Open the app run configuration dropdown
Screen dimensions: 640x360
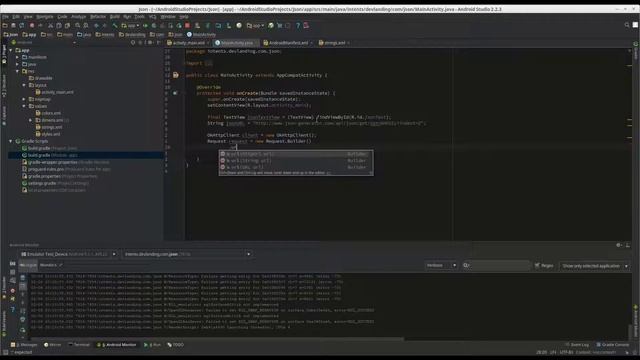point(130,25)
